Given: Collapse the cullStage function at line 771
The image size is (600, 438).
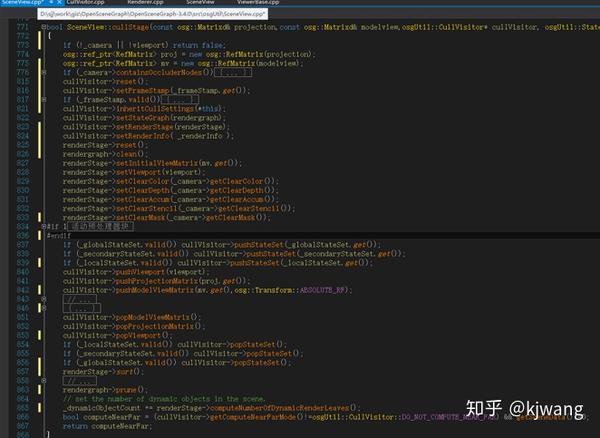Looking at the screenshot, I should pyautogui.click(x=44, y=27).
